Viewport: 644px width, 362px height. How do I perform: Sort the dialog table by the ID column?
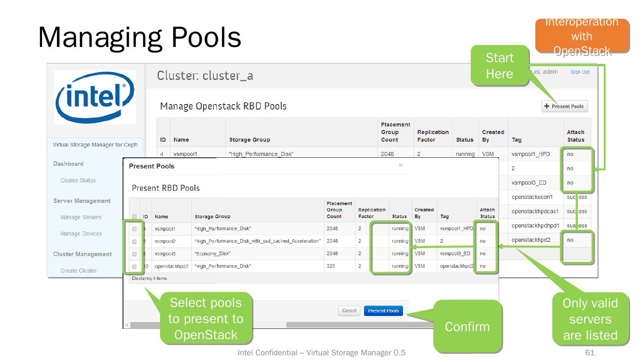pos(146,217)
